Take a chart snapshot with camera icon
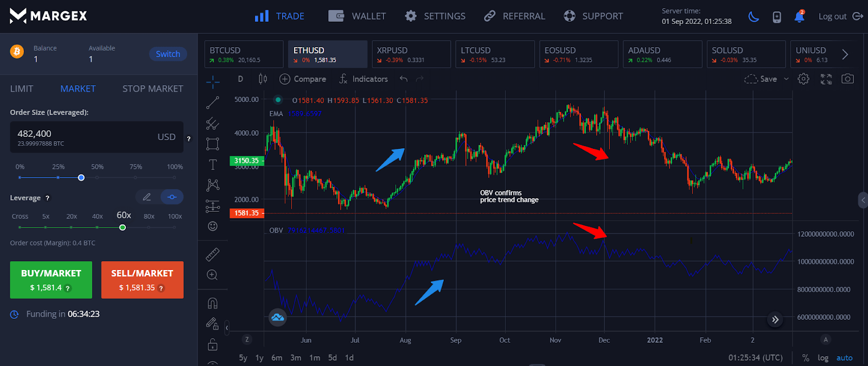 [847, 79]
